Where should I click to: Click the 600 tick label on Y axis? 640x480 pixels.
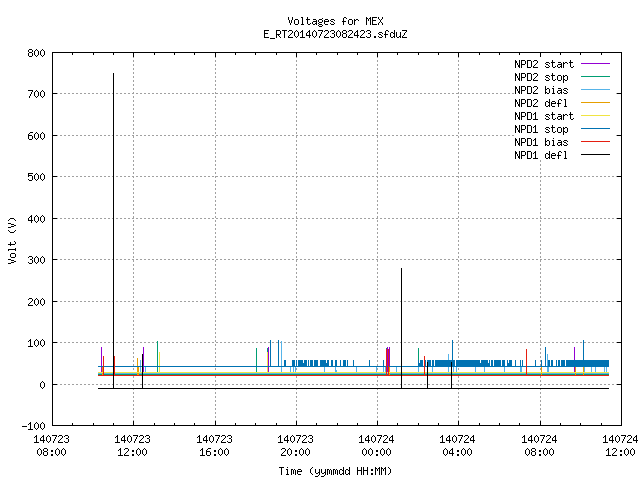(36, 136)
